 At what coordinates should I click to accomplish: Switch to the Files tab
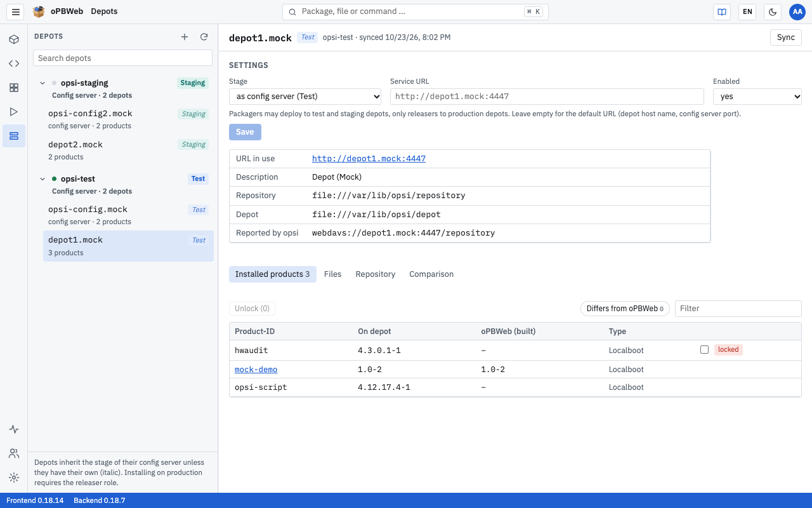(x=332, y=274)
